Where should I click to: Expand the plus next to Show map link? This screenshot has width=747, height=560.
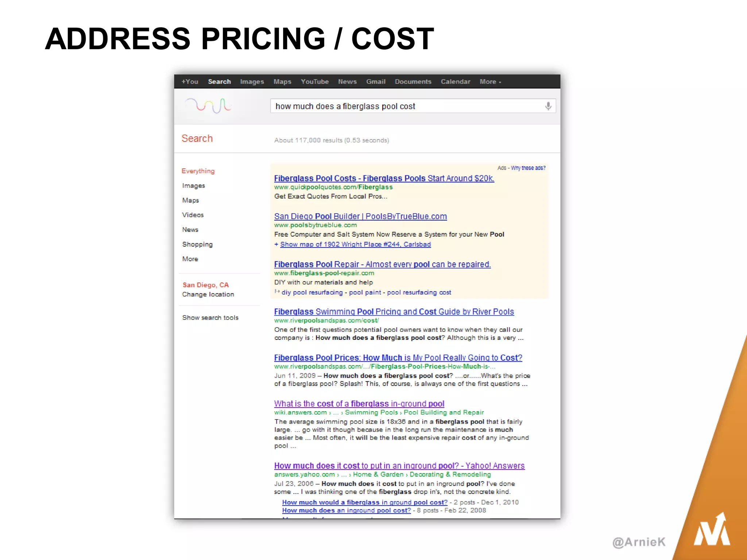click(x=276, y=244)
